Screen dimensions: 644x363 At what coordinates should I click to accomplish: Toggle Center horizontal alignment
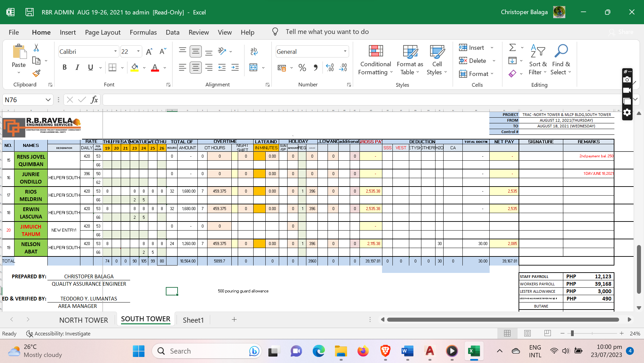(195, 68)
